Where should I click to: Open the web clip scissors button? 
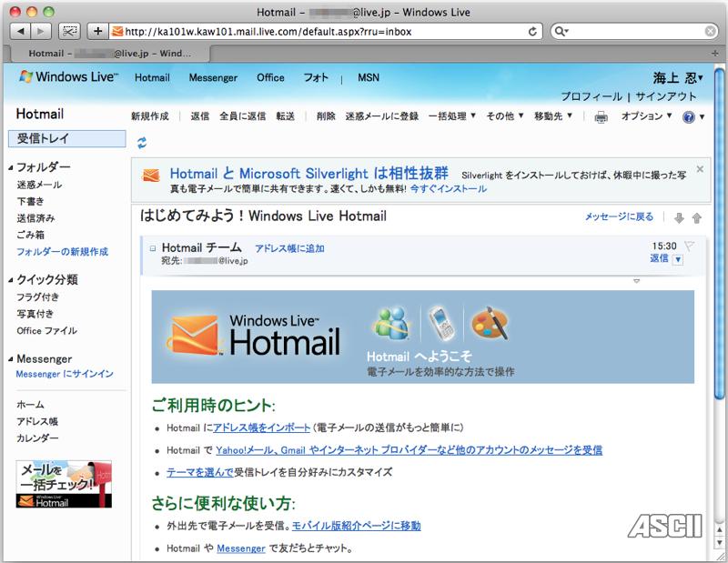coord(70,31)
